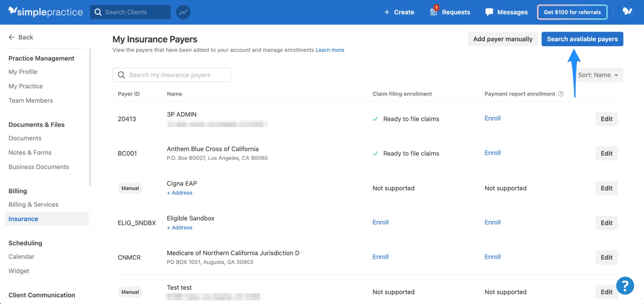
Task: Click the plus icon beside Create
Action: click(387, 12)
